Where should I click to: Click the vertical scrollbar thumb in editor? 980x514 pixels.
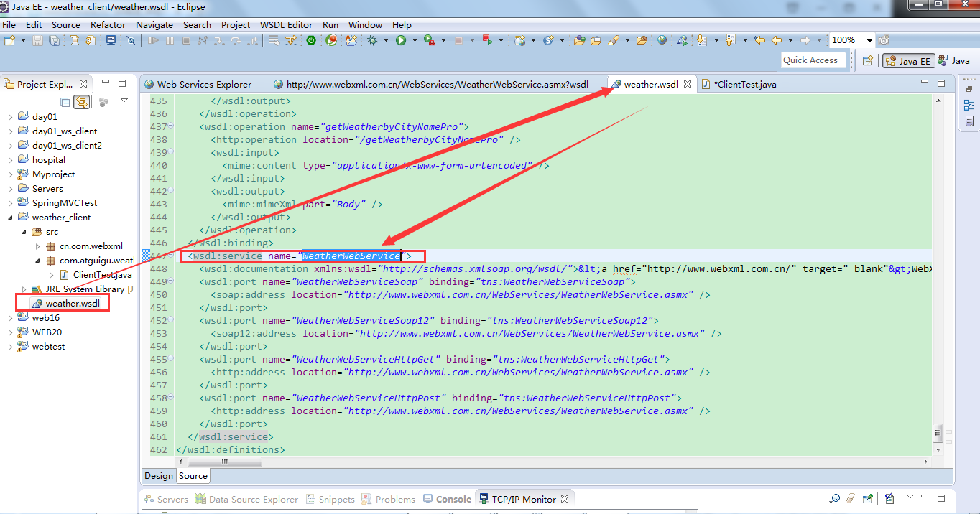pyautogui.click(x=938, y=433)
